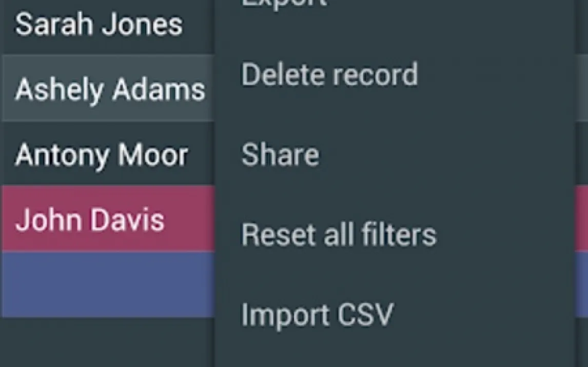Screen dimensions: 588x367
Task: Choose Delete record from the menu
Action: click(329, 75)
